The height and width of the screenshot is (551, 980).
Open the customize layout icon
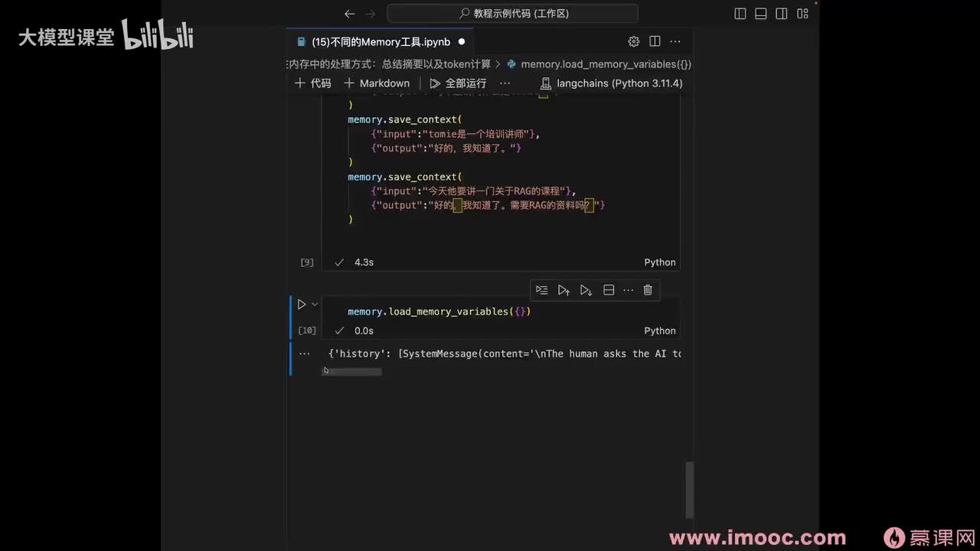point(802,14)
